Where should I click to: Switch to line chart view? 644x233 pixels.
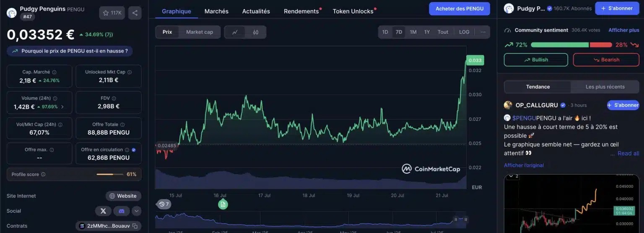point(235,32)
